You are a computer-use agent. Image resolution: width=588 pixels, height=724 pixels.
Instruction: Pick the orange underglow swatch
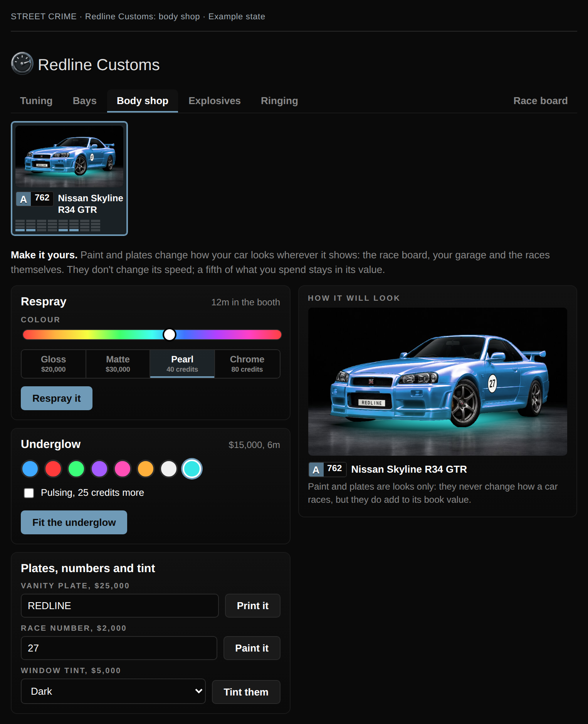(x=146, y=469)
